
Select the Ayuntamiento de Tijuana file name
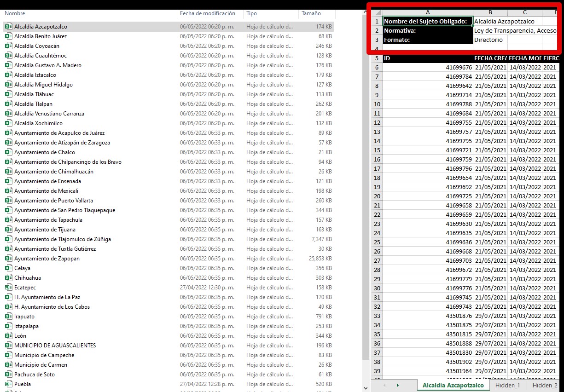[45, 230]
